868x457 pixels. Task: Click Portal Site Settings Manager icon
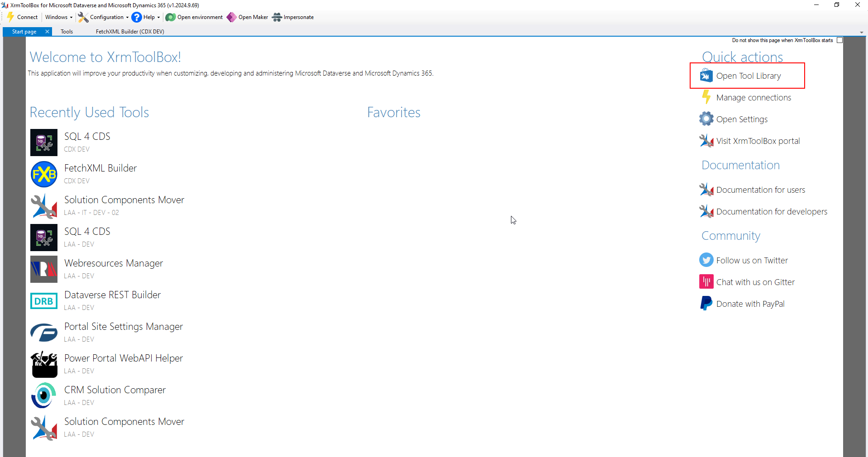coord(44,333)
